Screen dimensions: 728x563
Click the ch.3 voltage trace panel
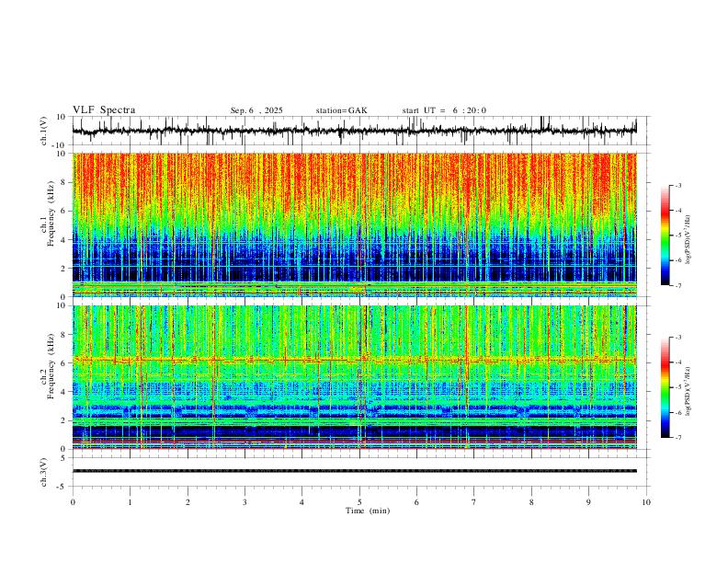click(359, 472)
